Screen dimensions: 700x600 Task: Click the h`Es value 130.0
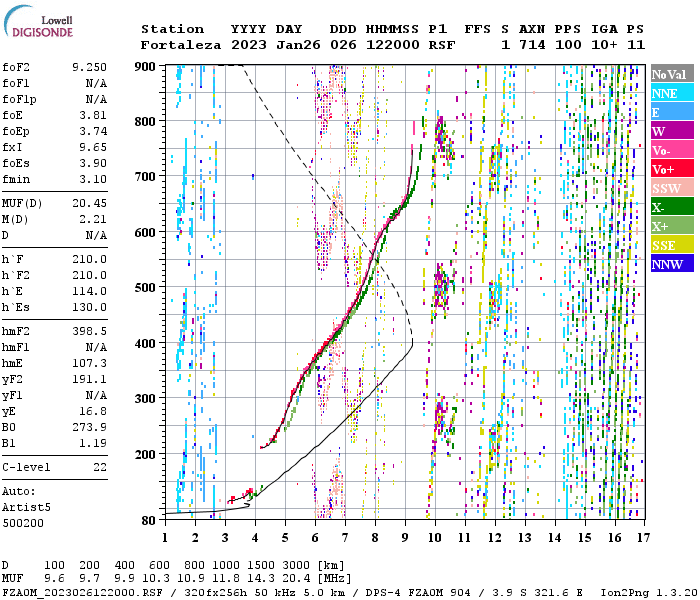coord(89,307)
